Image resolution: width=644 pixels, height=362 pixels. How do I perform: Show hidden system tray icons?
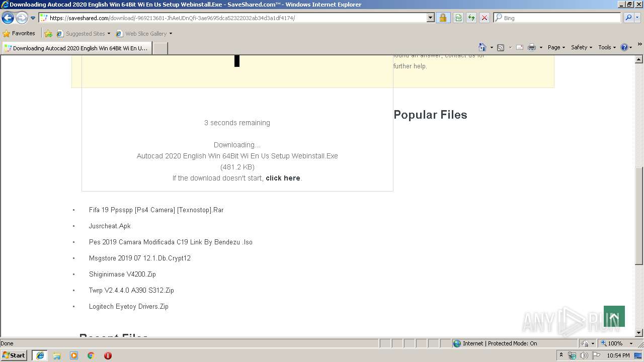pyautogui.click(x=561, y=355)
